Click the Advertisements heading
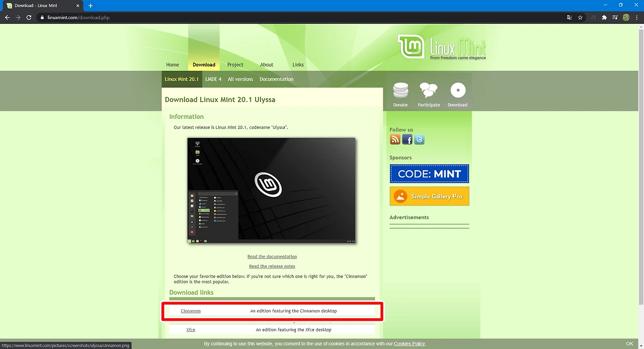Viewport: 644px width, 349px height. [x=409, y=218]
